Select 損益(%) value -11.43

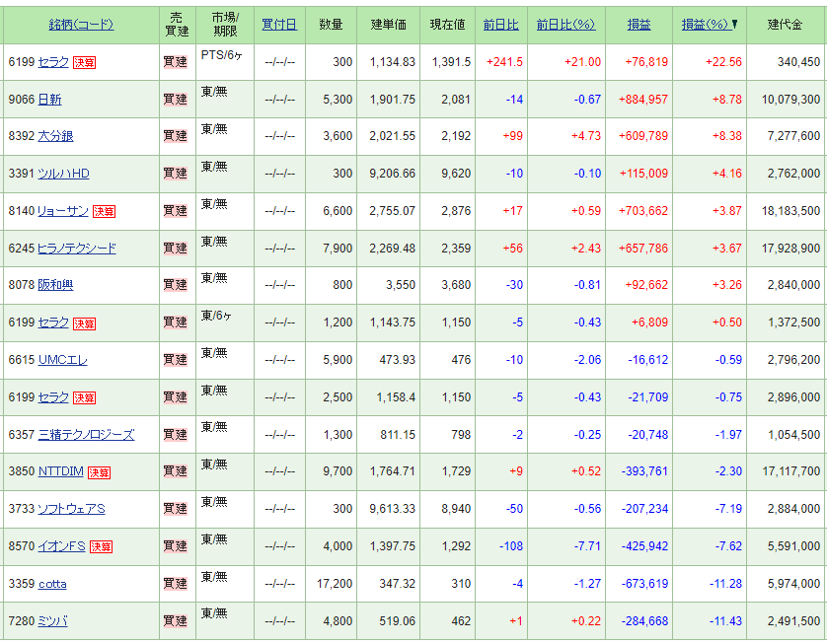point(725,620)
